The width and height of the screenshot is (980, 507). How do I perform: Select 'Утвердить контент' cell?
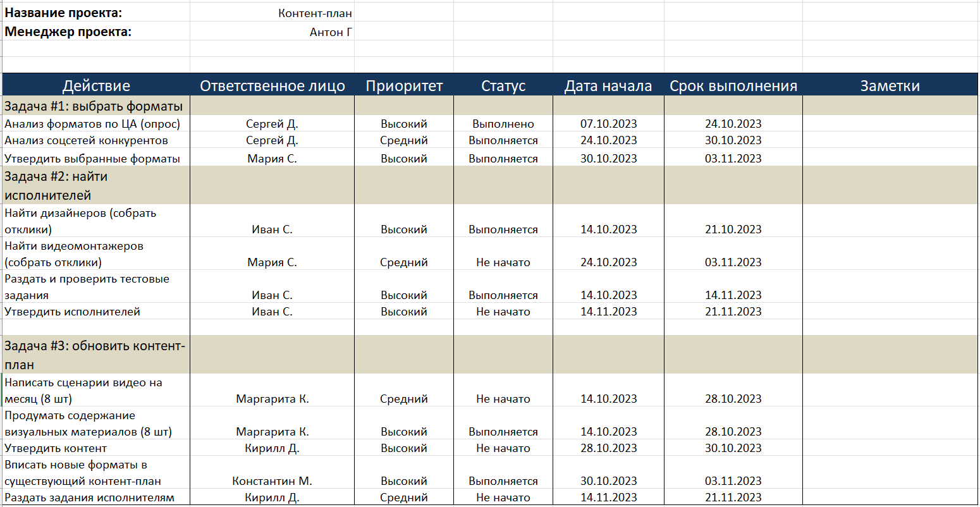coord(96,448)
